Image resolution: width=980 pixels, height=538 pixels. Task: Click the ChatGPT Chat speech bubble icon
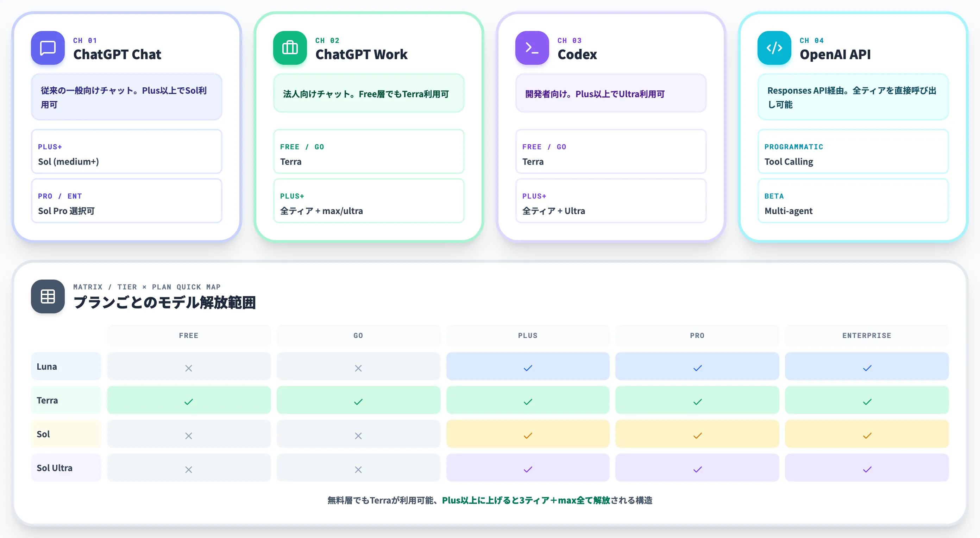(48, 48)
